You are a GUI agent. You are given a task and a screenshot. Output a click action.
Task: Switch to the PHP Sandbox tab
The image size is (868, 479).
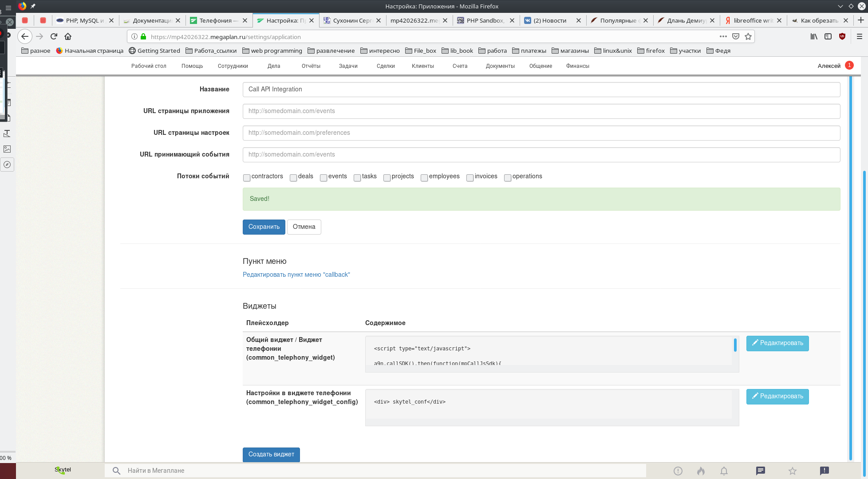pos(485,20)
